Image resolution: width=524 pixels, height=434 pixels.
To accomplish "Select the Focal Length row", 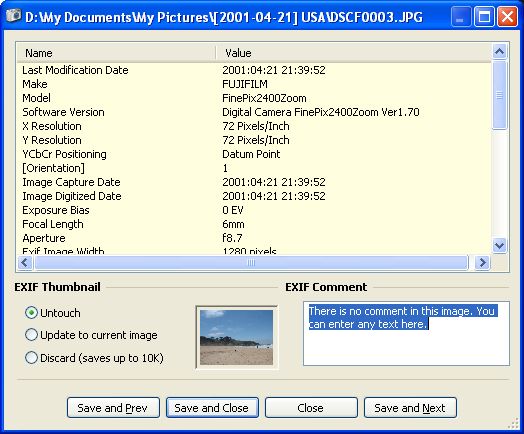I will (254, 224).
